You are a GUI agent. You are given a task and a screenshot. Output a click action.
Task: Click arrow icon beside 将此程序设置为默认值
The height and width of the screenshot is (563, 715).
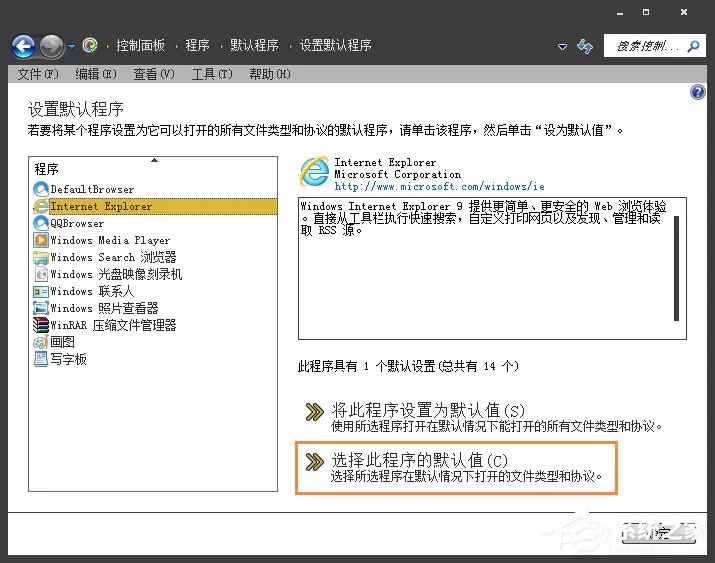(x=314, y=412)
